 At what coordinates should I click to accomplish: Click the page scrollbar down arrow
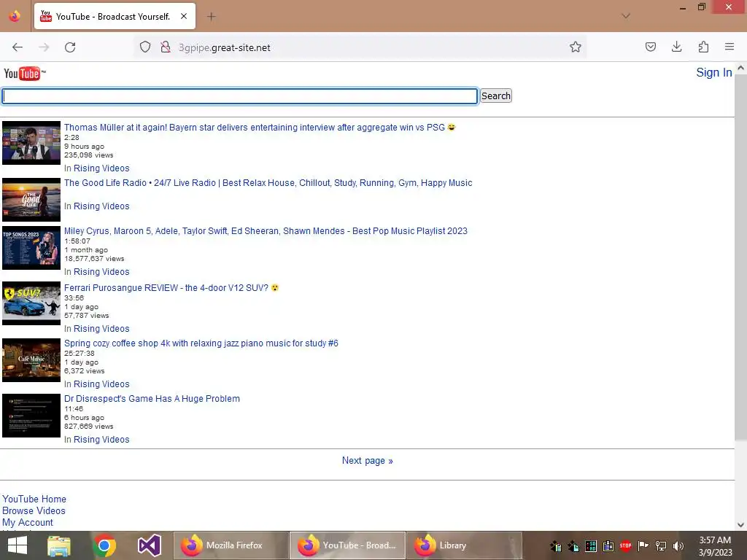click(x=740, y=525)
